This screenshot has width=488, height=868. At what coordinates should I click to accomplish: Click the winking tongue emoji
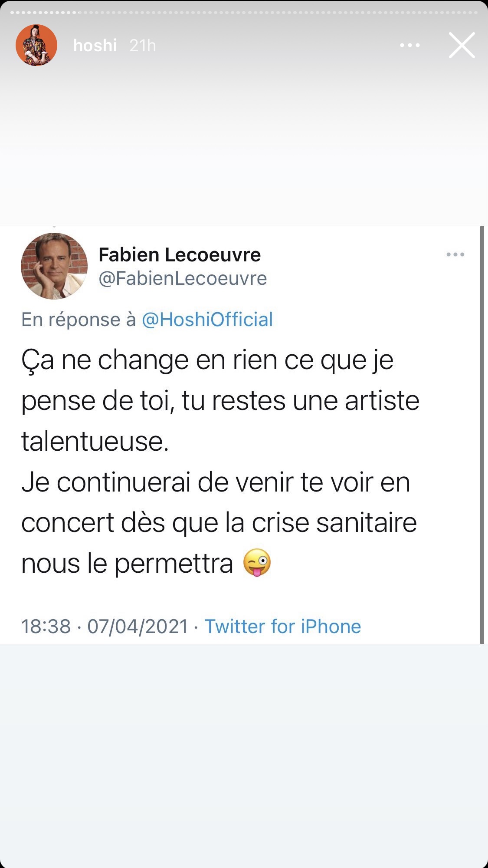click(x=257, y=563)
